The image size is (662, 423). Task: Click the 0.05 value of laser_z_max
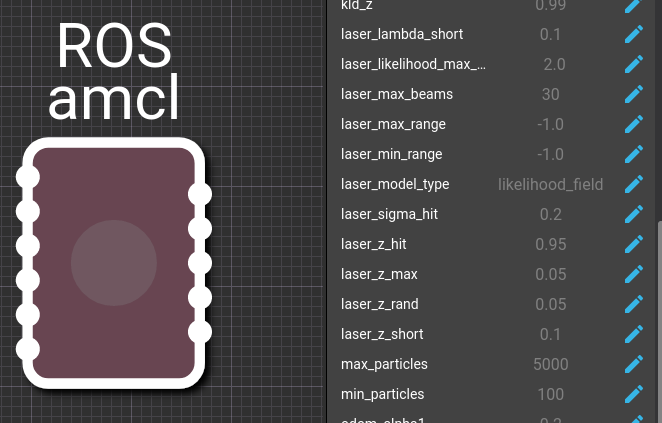pyautogui.click(x=551, y=274)
